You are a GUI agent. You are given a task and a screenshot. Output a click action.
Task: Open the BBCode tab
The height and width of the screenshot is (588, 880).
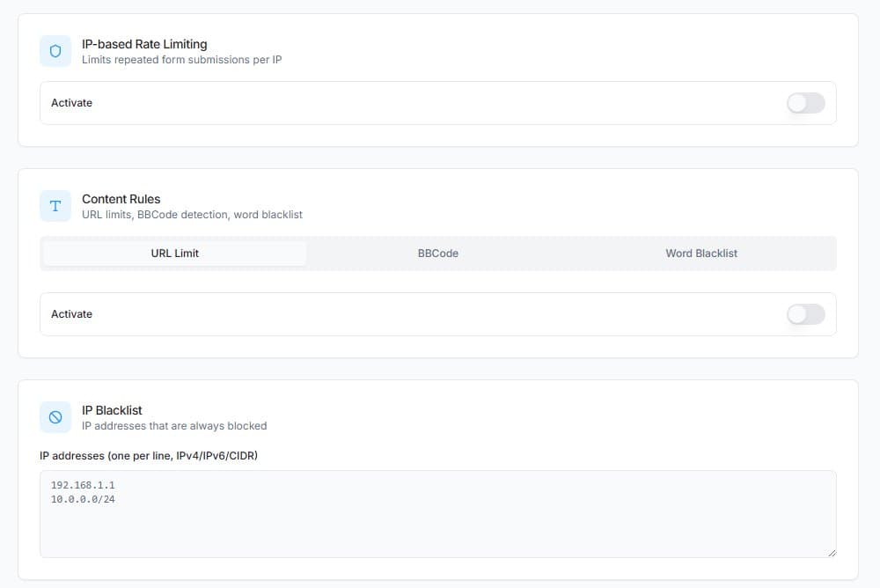coord(438,254)
